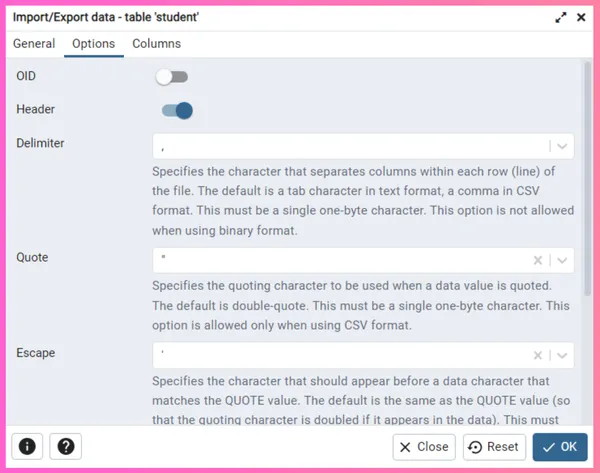Screen dimensions: 600x473
Task: Select the Options tab
Action: coord(94,44)
